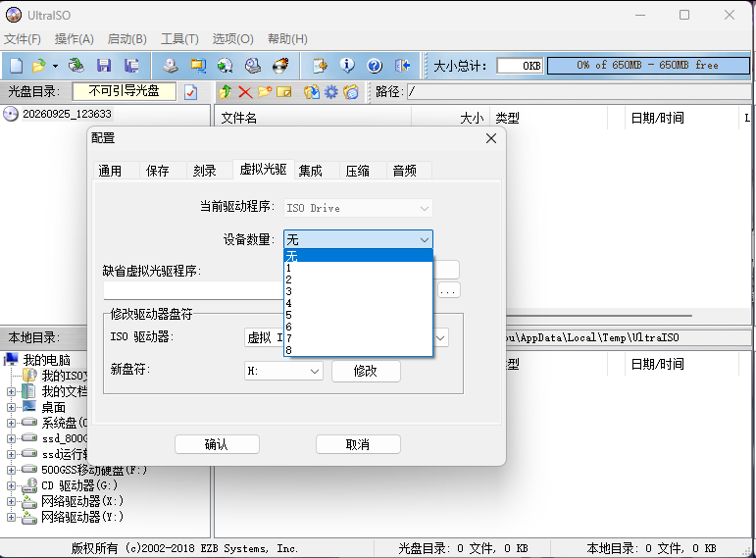Click the Save As multi-floppy icon
Screen dimensions: 756x558
point(131,65)
